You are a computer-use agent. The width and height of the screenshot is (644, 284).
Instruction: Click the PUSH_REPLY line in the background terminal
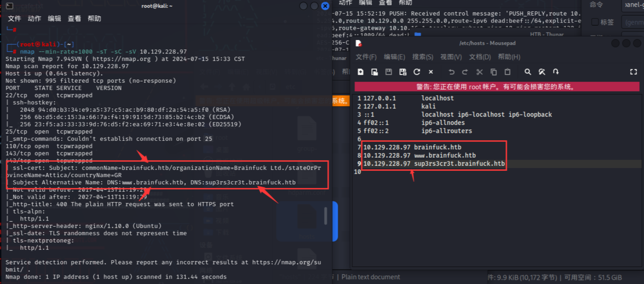[x=457, y=13]
